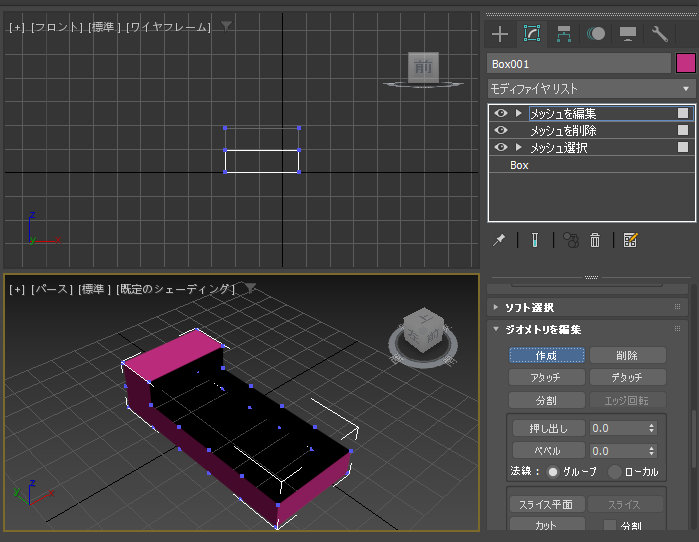Open the Display panel tab
The height and width of the screenshot is (542, 699).
pyautogui.click(x=628, y=34)
